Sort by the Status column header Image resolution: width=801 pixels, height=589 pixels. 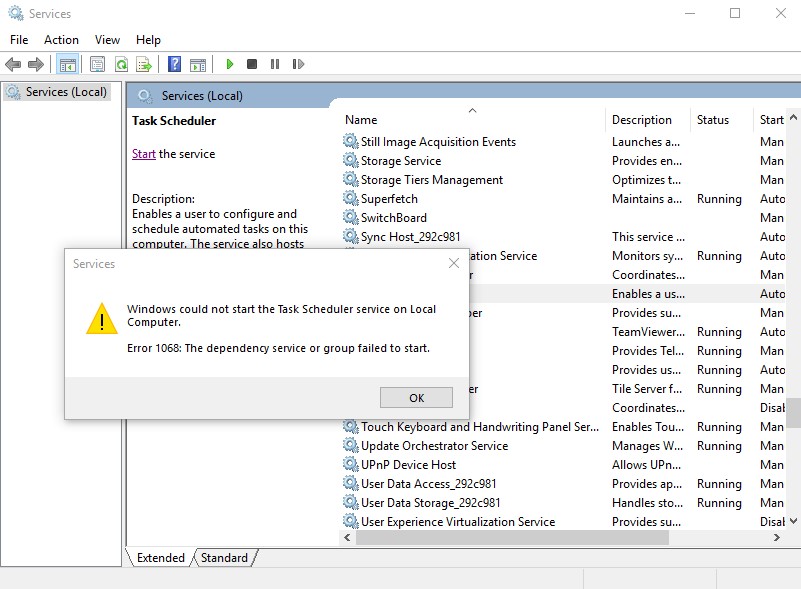[713, 120]
